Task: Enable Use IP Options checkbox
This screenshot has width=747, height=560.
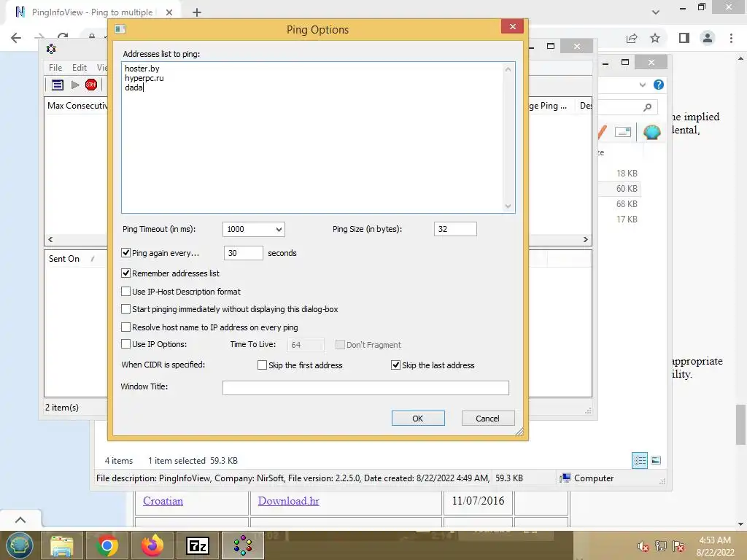Action: tap(125, 344)
